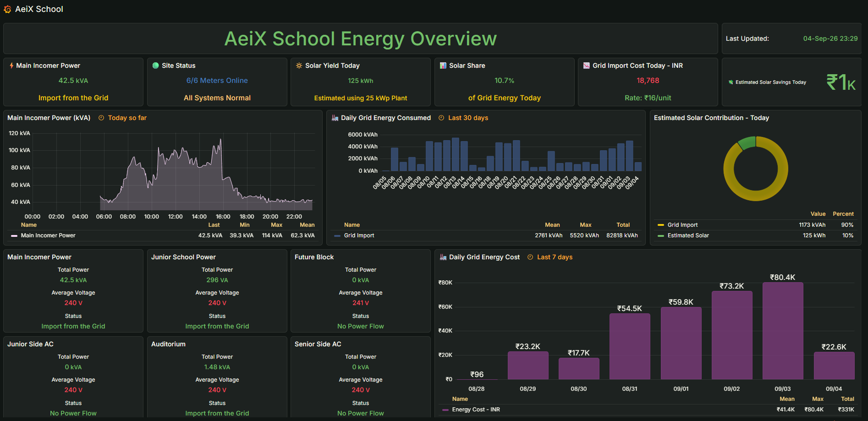Open the Auditorium panel title
This screenshot has width=868, height=421.
click(168, 344)
